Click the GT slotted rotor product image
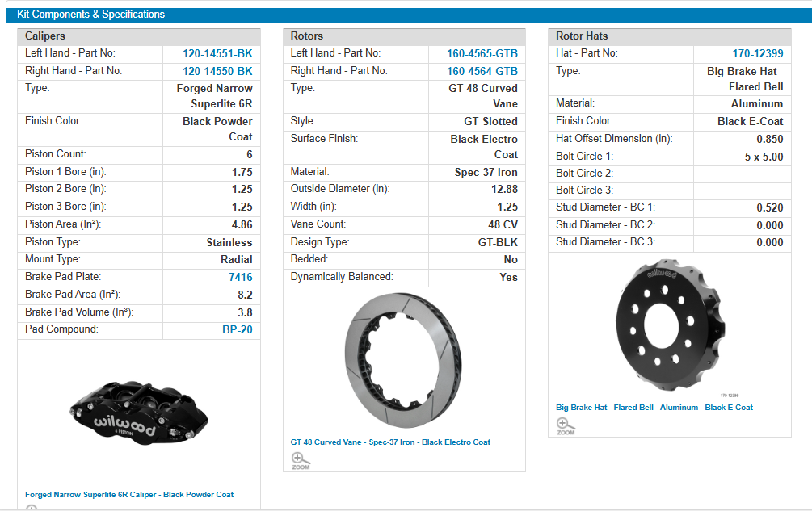Image resolution: width=812 pixels, height=511 pixels. point(403,362)
